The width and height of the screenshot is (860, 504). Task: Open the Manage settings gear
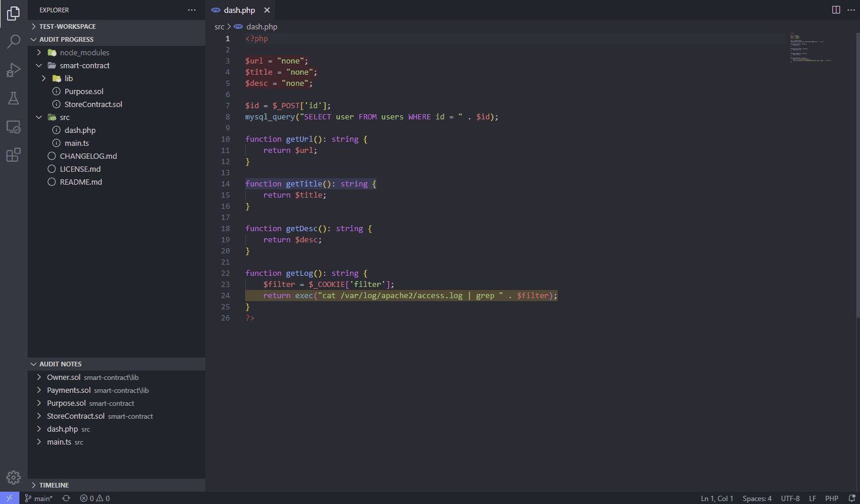tap(14, 477)
